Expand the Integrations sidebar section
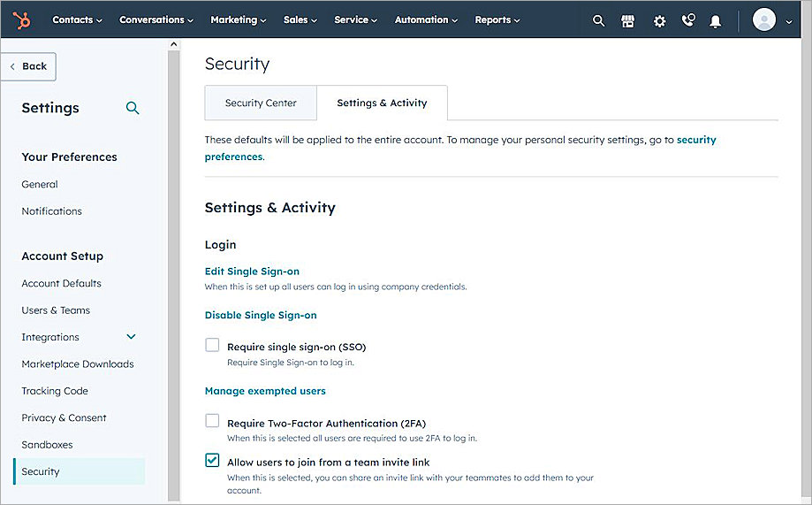This screenshot has height=505, width=812. coord(132,337)
